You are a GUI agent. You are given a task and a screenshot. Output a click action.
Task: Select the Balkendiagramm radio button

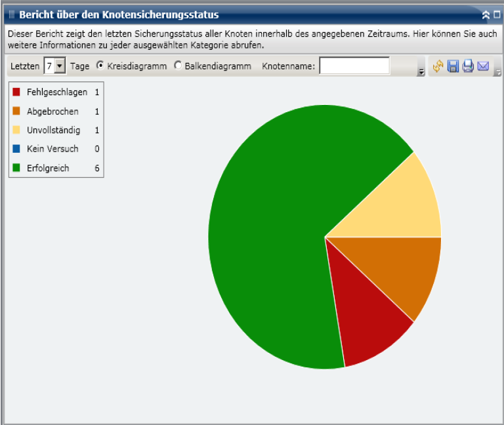[178, 66]
